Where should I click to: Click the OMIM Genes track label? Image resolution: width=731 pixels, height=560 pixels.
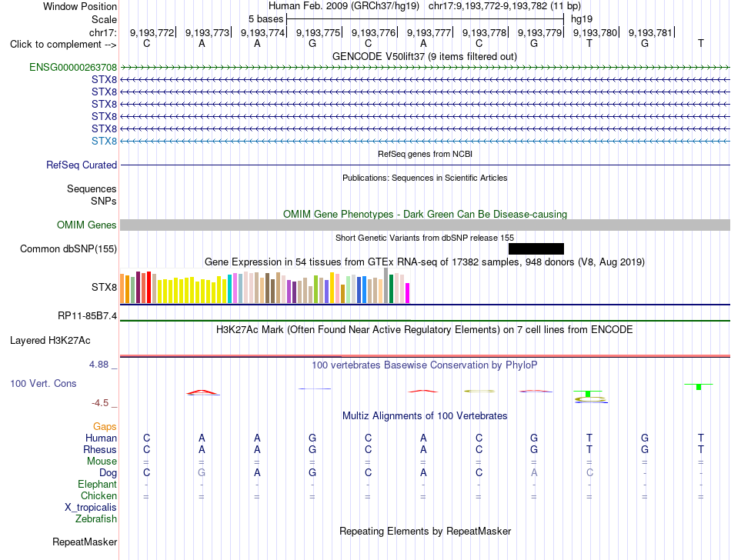[x=87, y=225]
